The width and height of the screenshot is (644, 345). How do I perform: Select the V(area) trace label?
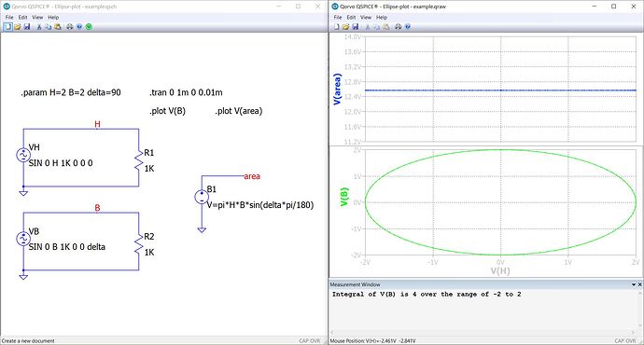[337, 89]
